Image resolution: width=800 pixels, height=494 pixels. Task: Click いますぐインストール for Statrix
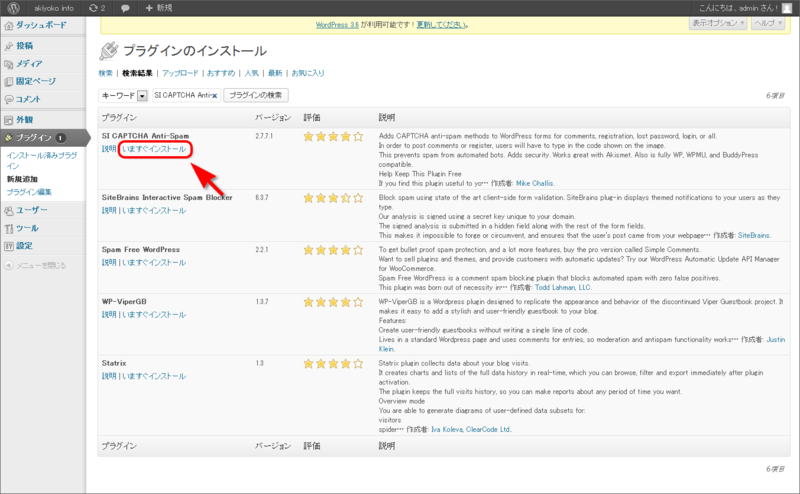(x=154, y=376)
